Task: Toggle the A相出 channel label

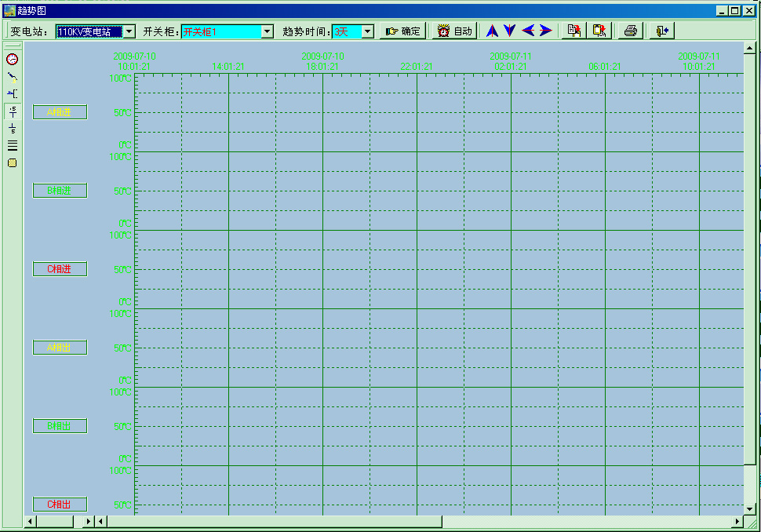Action: pos(60,348)
